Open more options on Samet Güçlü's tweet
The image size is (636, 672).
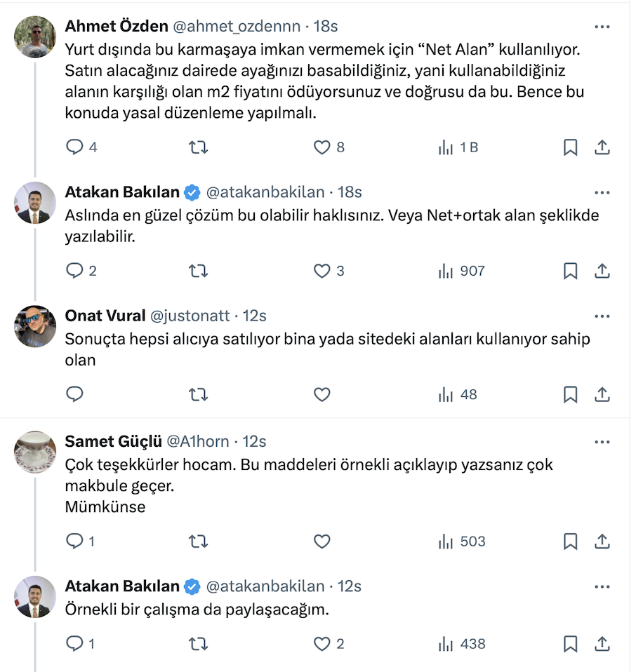point(602,442)
